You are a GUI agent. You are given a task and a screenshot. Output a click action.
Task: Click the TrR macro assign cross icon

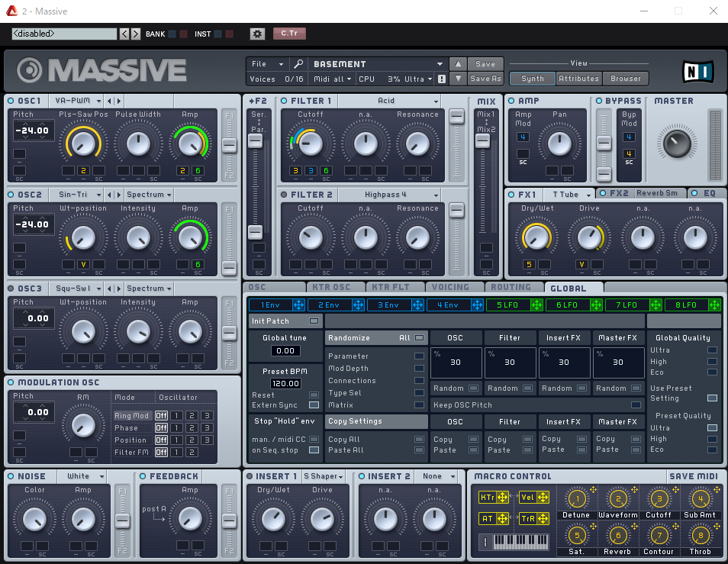click(543, 518)
